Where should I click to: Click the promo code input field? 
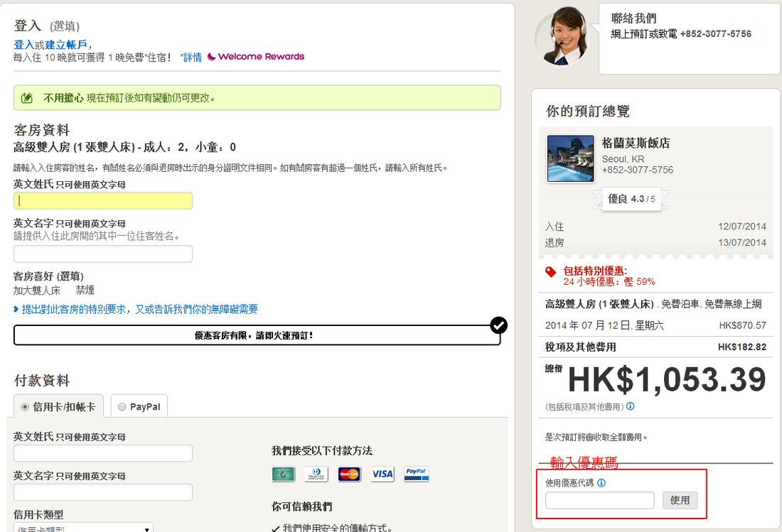click(599, 501)
